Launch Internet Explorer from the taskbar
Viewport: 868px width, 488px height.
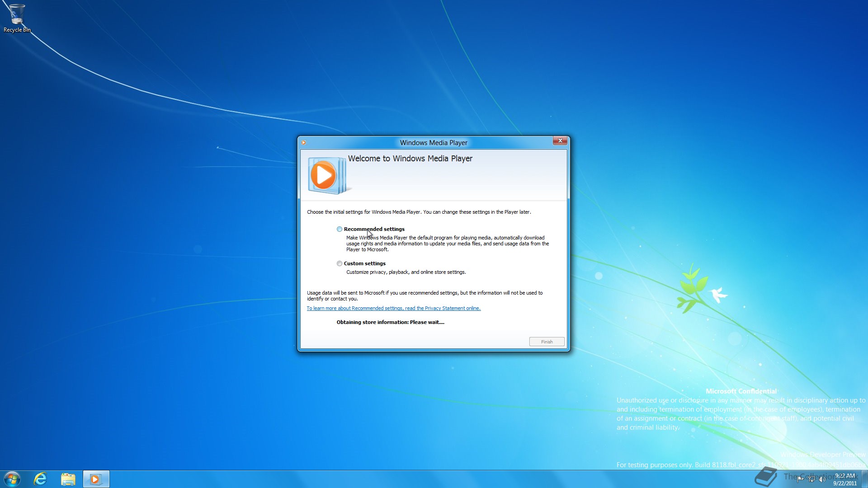40,479
